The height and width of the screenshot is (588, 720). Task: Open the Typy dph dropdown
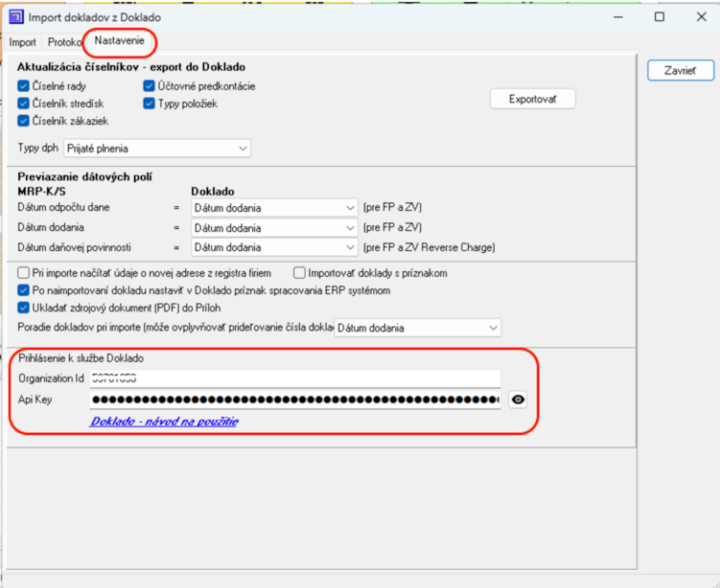[x=157, y=148]
